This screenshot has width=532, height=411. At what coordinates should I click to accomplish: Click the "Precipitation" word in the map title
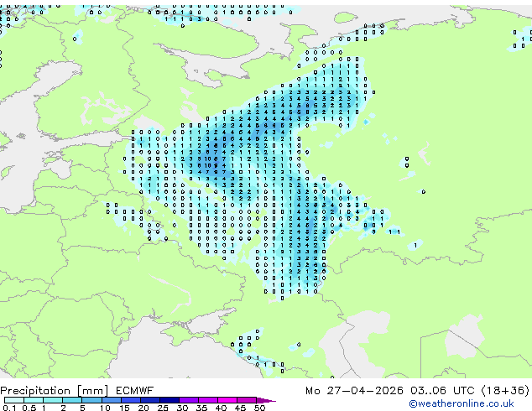tap(35, 391)
